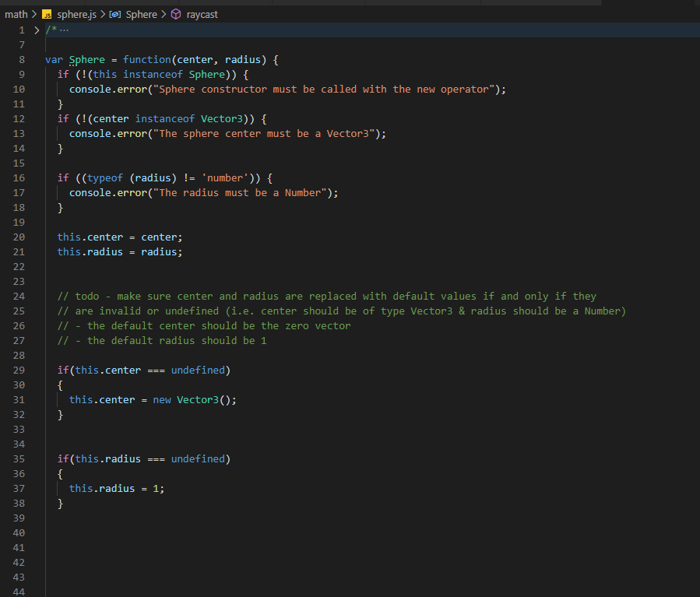Click the '// todo - make sure center' comment
700x597 pixels.
[327, 297]
